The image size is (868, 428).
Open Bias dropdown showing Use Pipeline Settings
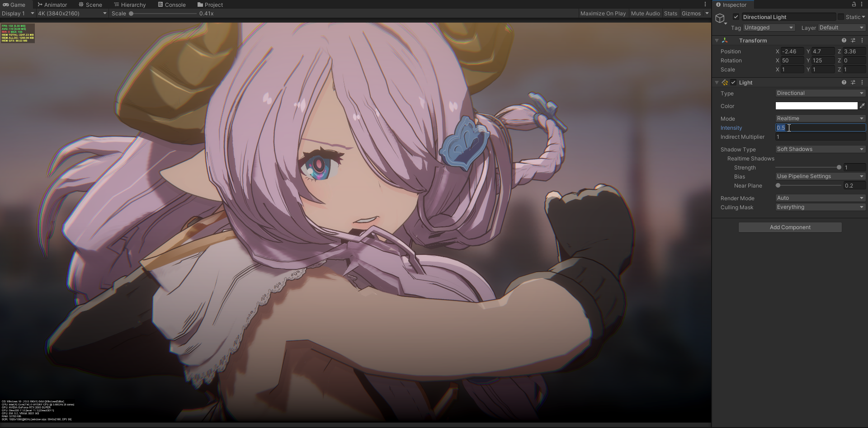pos(820,176)
